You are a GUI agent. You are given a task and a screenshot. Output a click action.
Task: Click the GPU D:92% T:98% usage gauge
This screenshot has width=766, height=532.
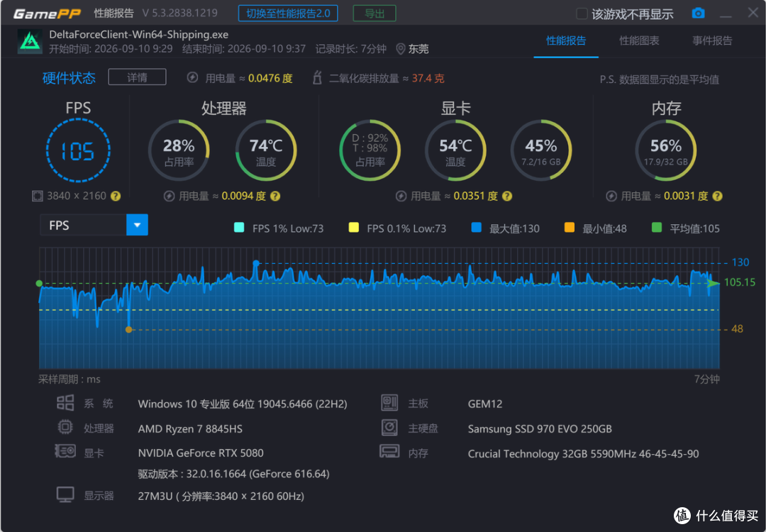point(370,150)
